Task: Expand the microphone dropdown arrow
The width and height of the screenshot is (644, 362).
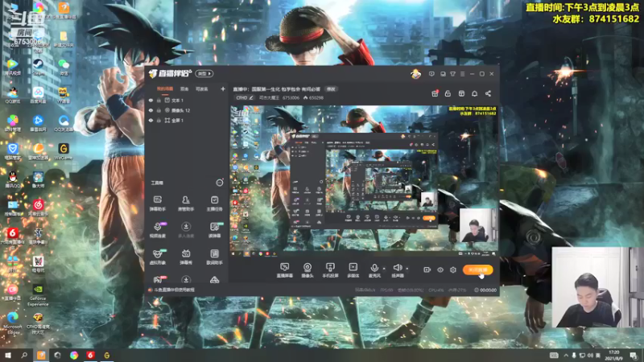Action: 384,269
